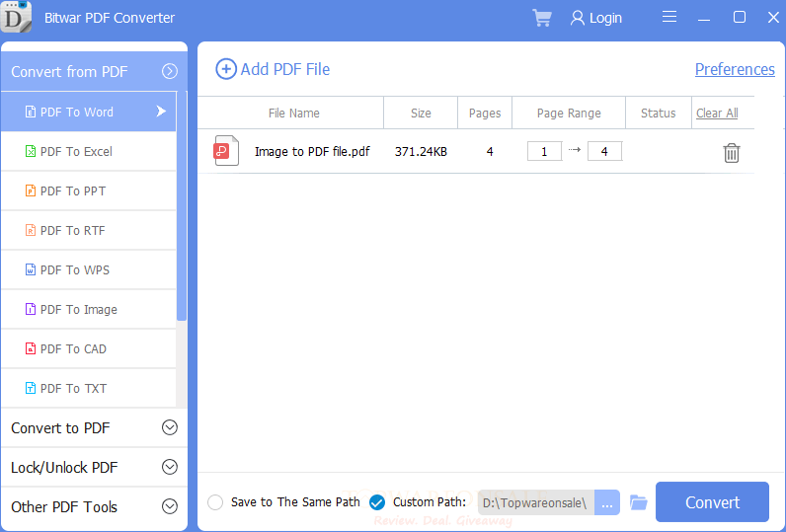This screenshot has width=786, height=532.
Task: Expand the Lock/Unlock PDF section
Action: pyautogui.click(x=170, y=467)
